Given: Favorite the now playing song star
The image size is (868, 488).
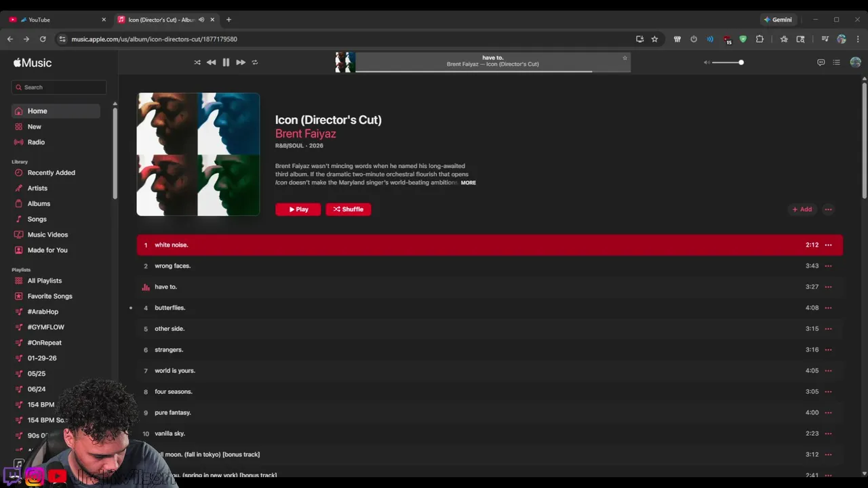Looking at the screenshot, I should (625, 58).
